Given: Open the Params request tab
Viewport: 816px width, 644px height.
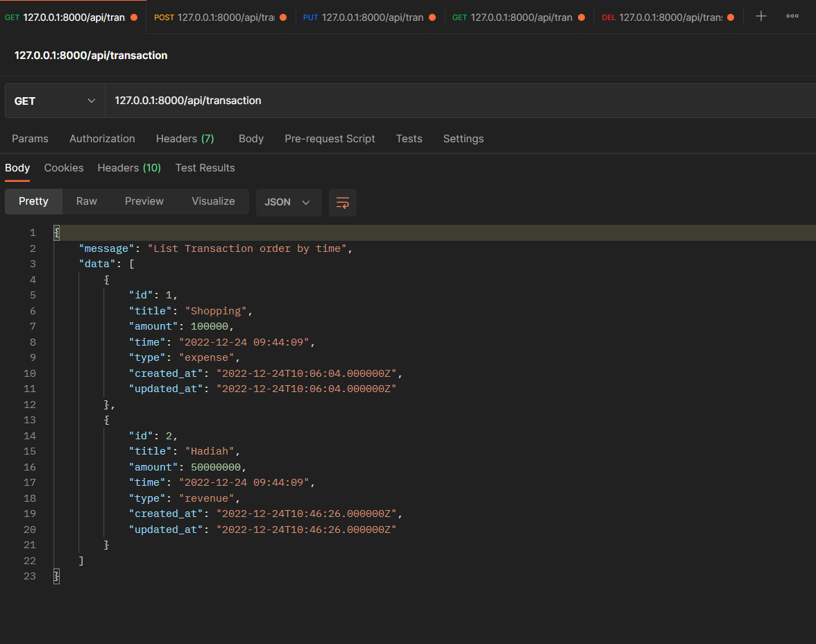Looking at the screenshot, I should pos(31,139).
